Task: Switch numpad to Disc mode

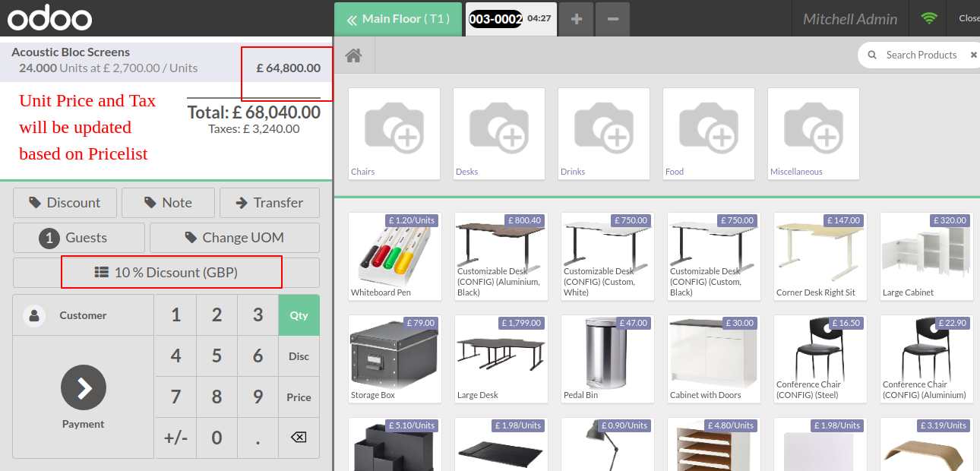Action: 299,356
